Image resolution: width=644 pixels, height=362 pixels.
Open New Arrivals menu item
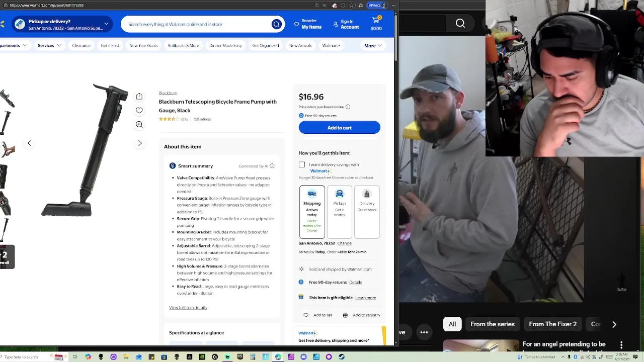click(300, 45)
